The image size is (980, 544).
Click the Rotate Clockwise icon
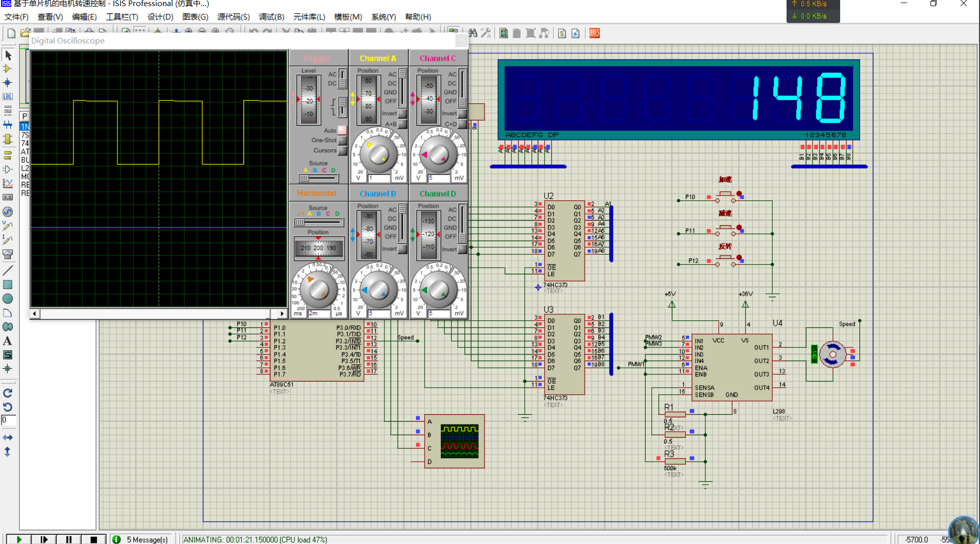pos(8,393)
